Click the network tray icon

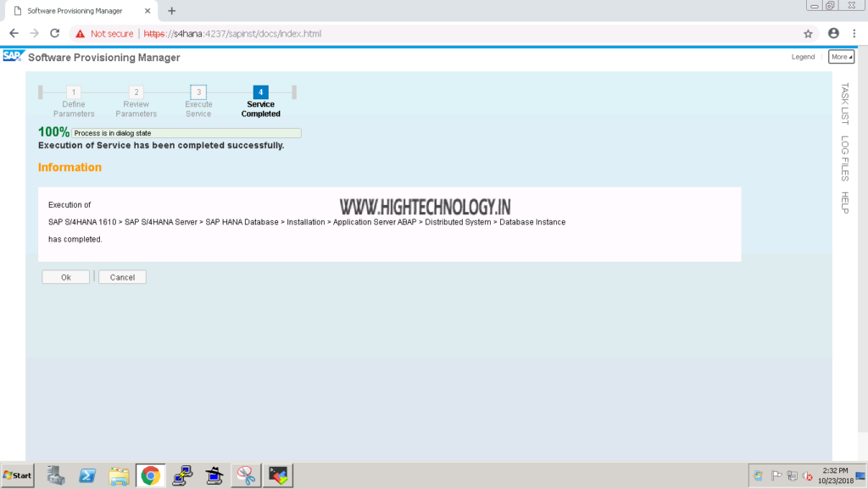[x=793, y=475]
